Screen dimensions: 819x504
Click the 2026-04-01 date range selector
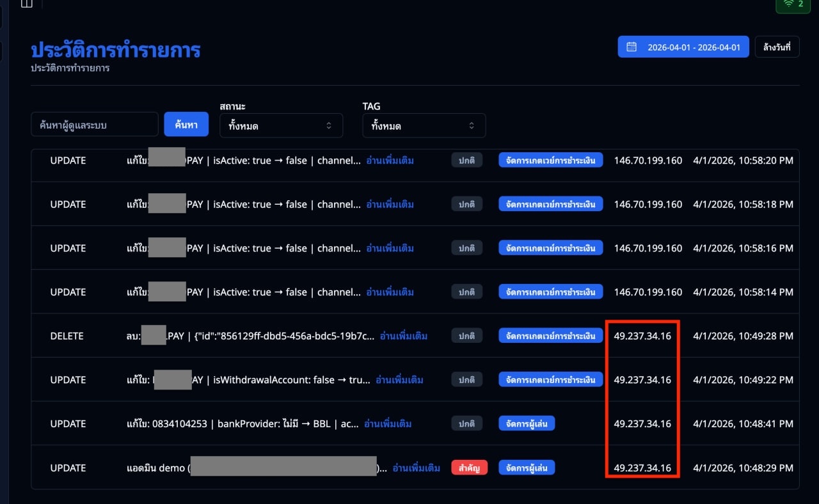(x=683, y=46)
